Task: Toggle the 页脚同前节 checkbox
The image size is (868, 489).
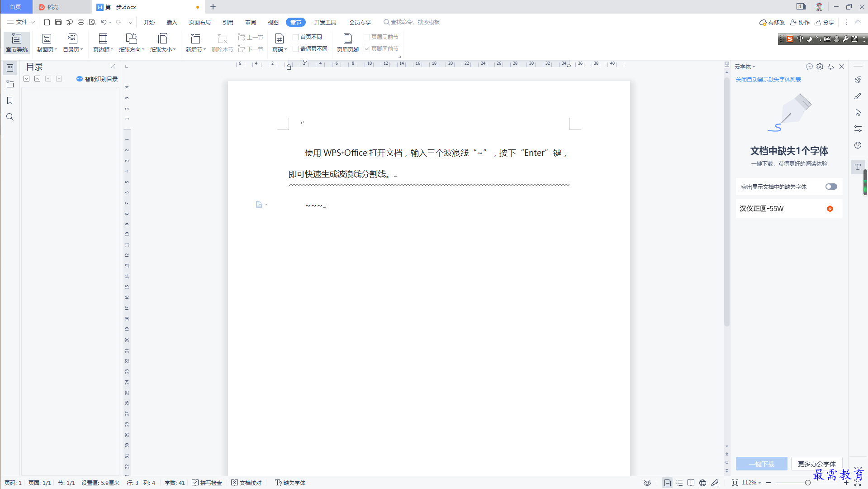Action: pos(367,49)
